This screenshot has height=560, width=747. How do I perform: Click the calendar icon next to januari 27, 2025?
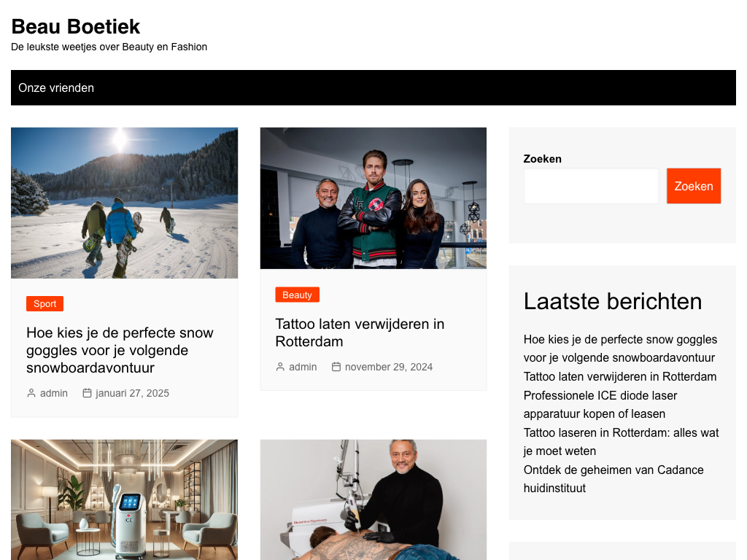point(88,393)
